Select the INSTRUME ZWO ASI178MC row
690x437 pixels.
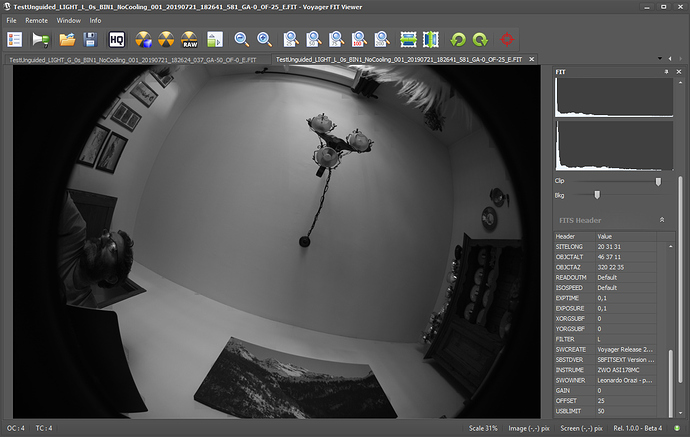[605, 370]
